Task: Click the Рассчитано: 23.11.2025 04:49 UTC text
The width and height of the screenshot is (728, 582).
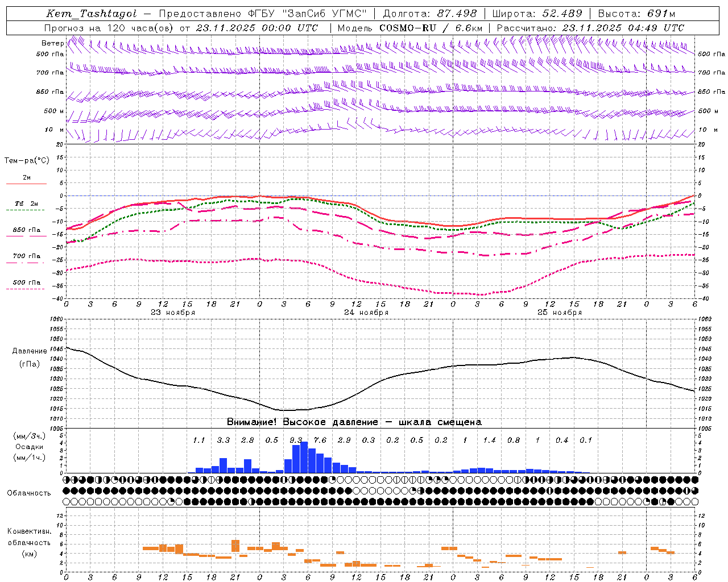Action: [590, 28]
